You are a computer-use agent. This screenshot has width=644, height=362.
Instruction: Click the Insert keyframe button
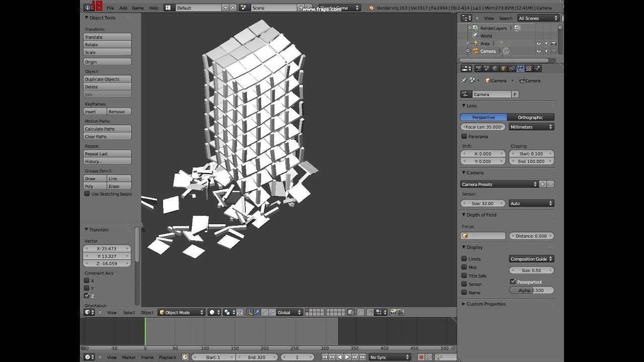coord(95,112)
